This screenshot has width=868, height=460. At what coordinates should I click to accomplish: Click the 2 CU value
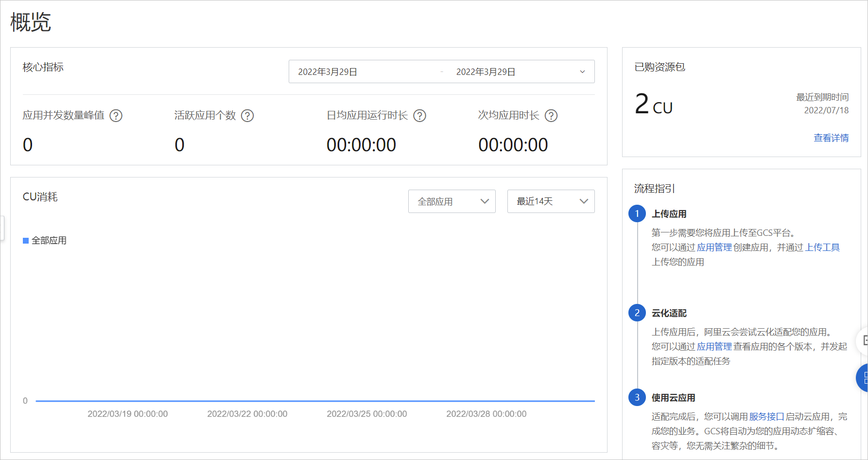coord(654,104)
